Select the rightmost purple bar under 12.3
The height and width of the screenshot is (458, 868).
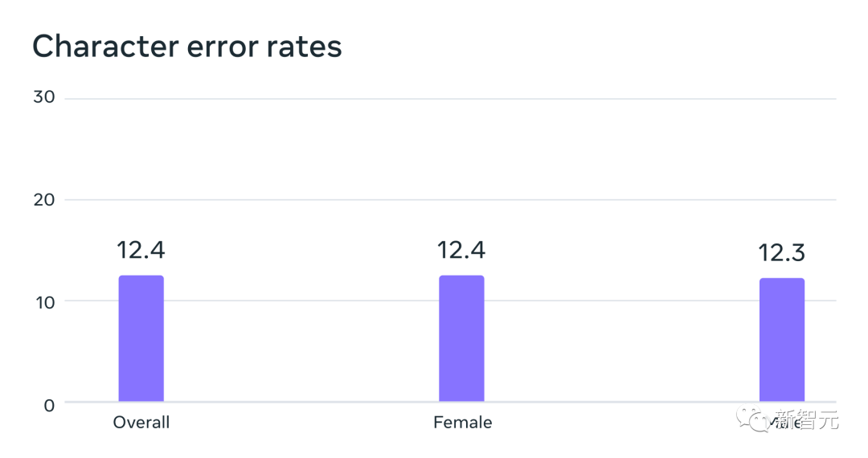pyautogui.click(x=781, y=340)
